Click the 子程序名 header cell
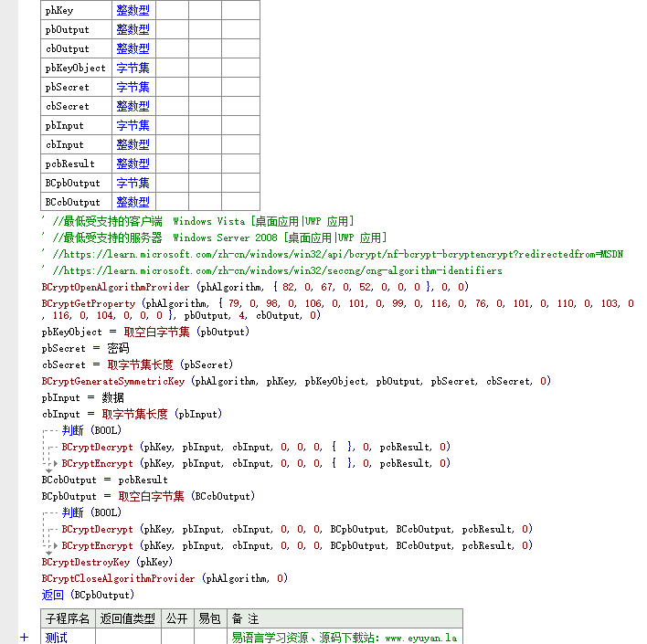 68,618
